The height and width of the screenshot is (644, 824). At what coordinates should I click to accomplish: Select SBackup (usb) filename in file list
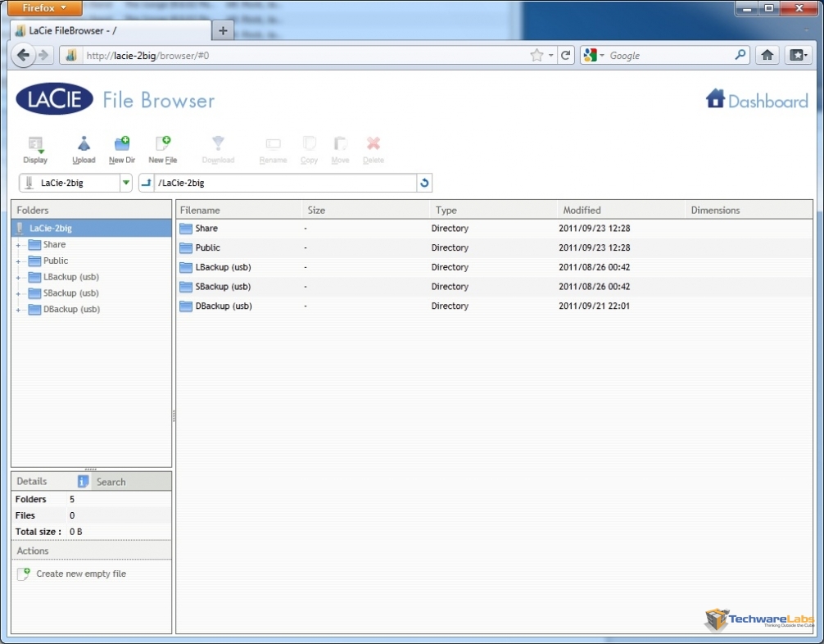[223, 287]
